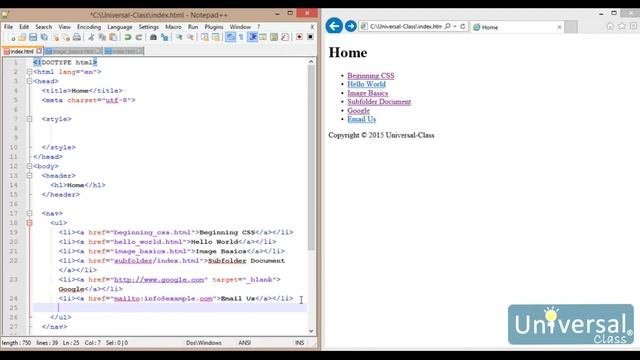640x360 pixels.
Task: Open Find with binoculars icon
Action: [x=153, y=37]
